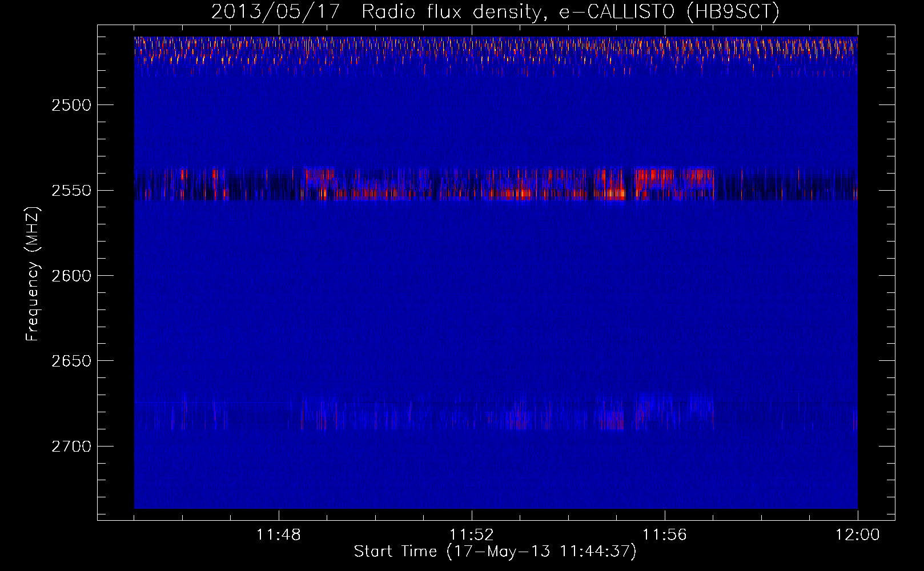Click the 2700 frequency tick label

click(x=71, y=446)
